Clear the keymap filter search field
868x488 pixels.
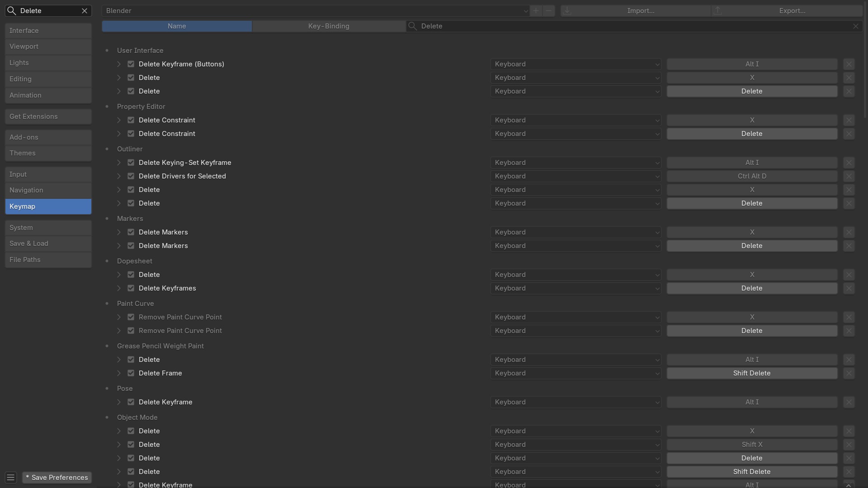pyautogui.click(x=855, y=26)
